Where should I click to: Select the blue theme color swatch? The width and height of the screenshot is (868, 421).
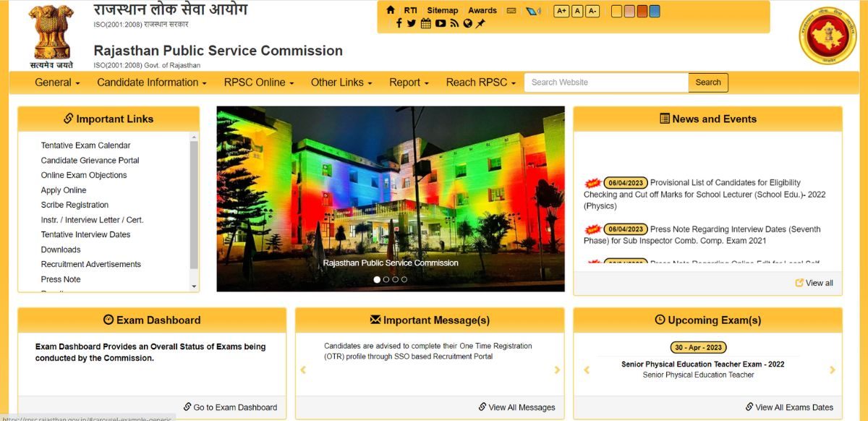pos(655,11)
